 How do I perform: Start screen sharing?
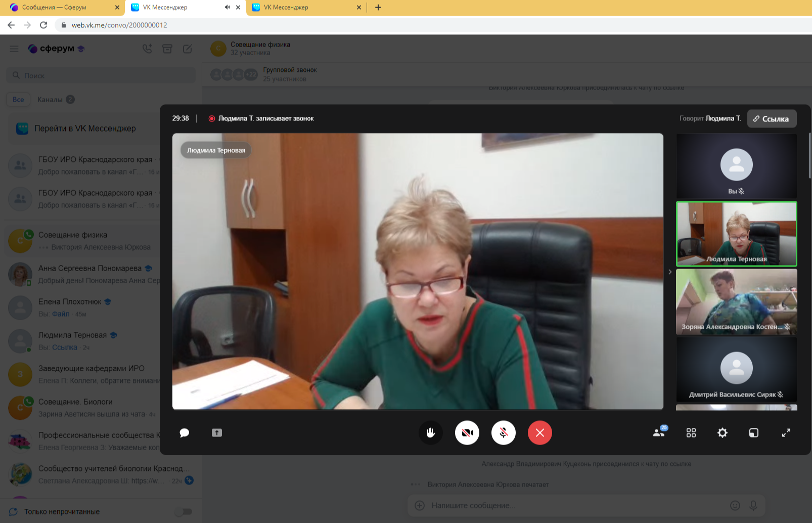point(217,433)
